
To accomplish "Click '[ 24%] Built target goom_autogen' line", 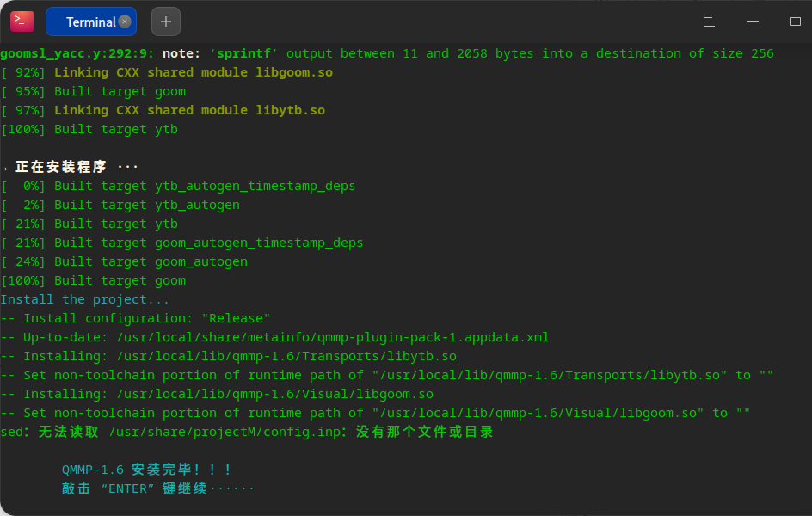I will [x=124, y=262].
